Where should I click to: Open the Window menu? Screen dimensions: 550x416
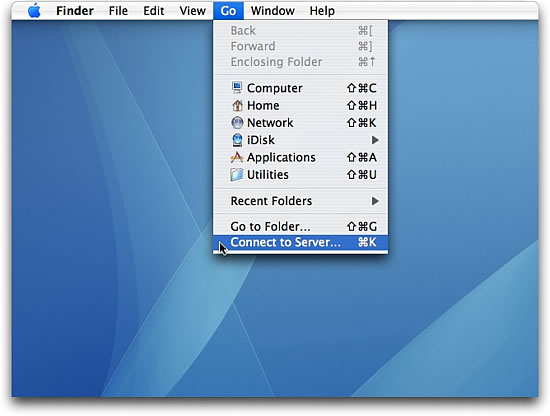point(273,11)
